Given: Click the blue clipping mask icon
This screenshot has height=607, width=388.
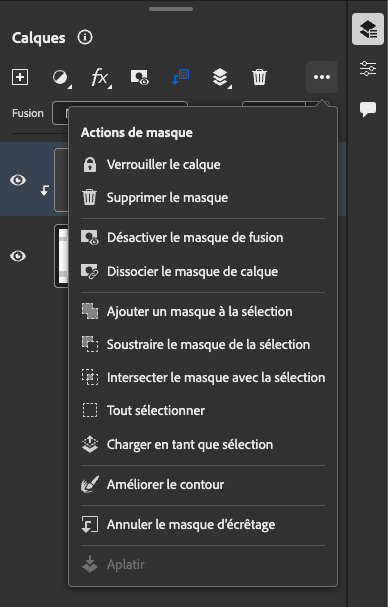Looking at the screenshot, I should (180, 77).
